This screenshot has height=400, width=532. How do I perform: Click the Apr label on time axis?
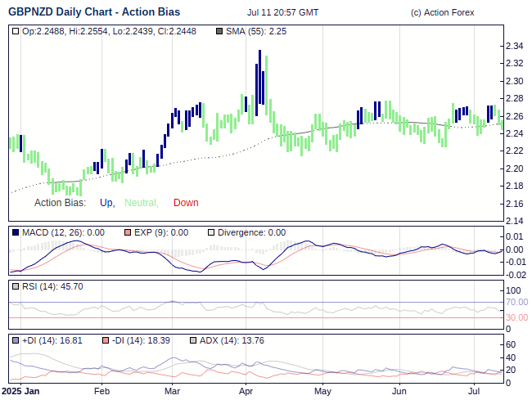tap(246, 392)
